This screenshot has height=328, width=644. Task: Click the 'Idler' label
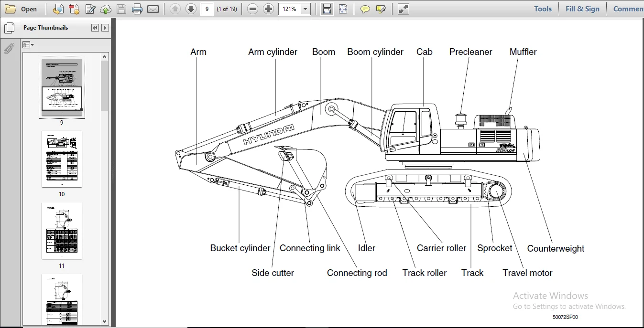[x=366, y=248]
